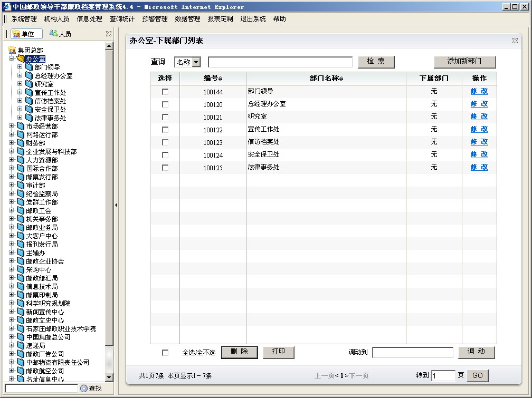This screenshot has height=398, width=532.
Task: Toggle the 全选/全不选 checkbox
Action: pyautogui.click(x=165, y=353)
